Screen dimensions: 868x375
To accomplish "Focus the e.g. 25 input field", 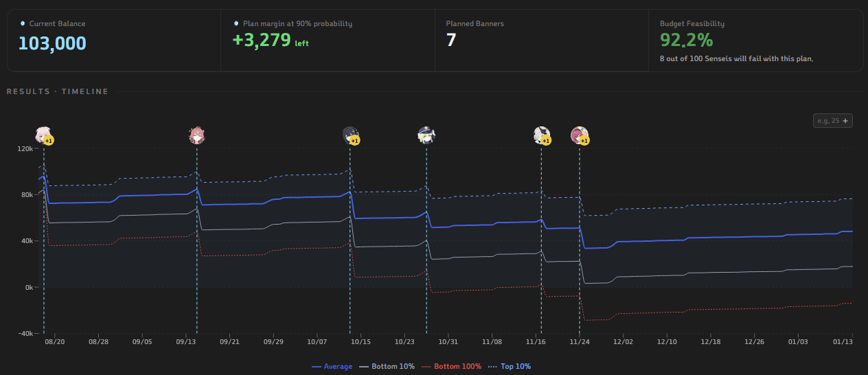I will click(827, 121).
